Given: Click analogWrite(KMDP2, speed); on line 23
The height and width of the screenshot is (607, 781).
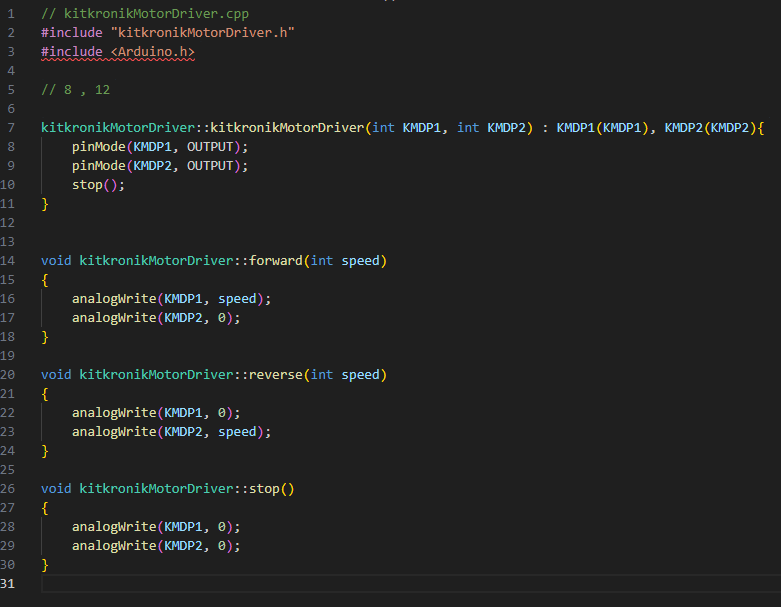Looking at the screenshot, I should tap(171, 432).
